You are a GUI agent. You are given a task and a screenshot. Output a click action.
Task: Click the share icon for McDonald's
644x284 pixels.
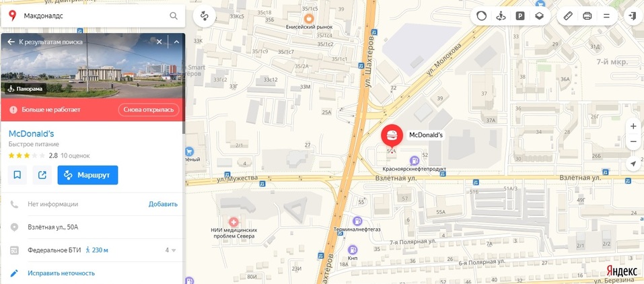pos(42,175)
